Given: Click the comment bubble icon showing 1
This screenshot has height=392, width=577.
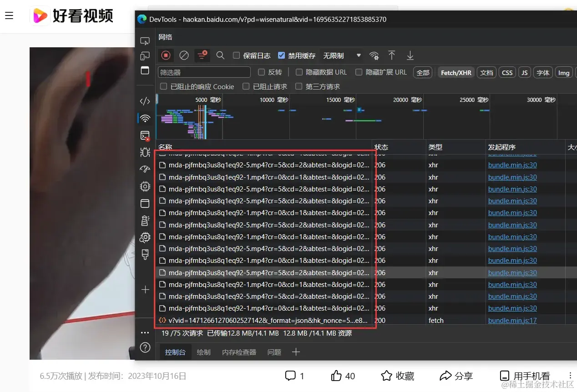Looking at the screenshot, I should (290, 376).
